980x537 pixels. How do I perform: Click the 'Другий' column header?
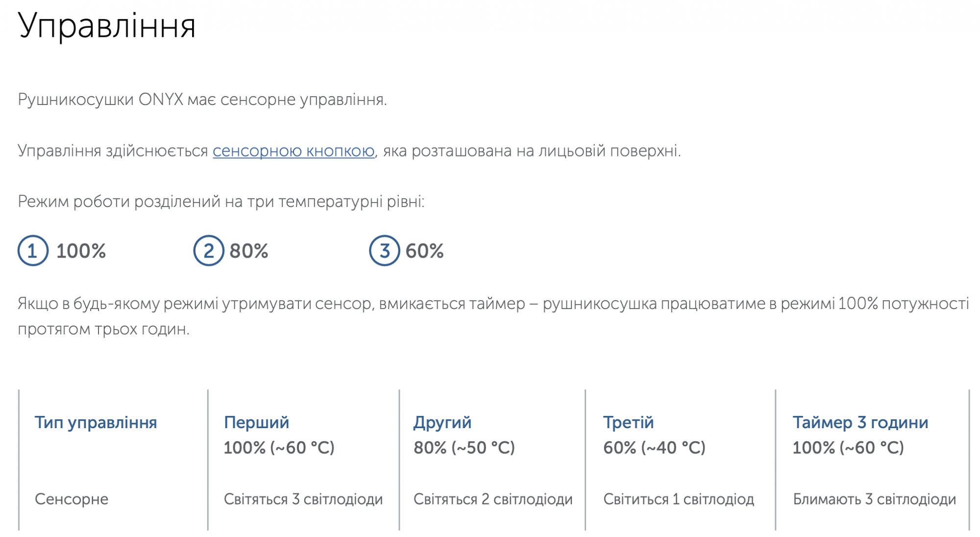click(x=442, y=422)
